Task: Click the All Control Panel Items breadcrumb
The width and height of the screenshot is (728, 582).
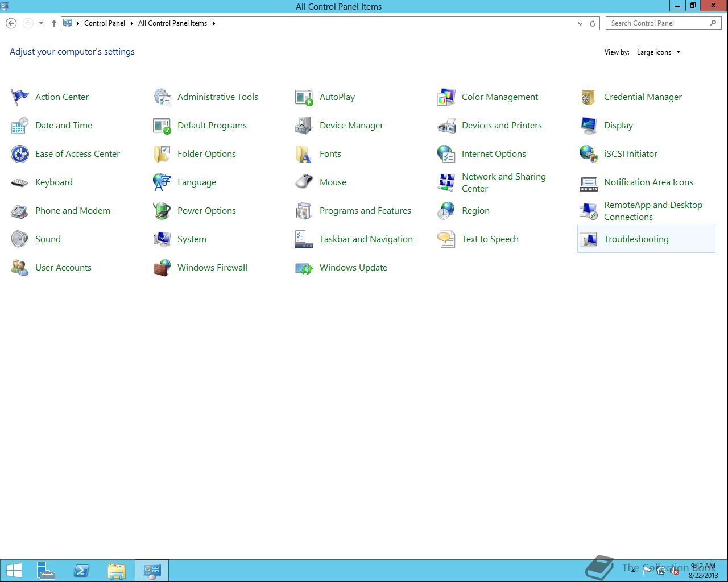Action: pyautogui.click(x=172, y=23)
